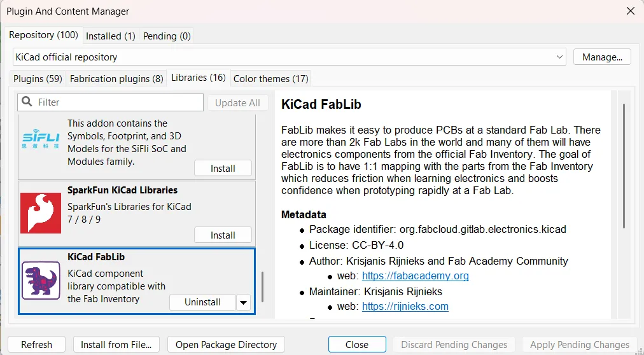The width and height of the screenshot is (644, 355).
Task: Click the Maintainer: Krisjanis Rijnieks line
Action: (375, 292)
